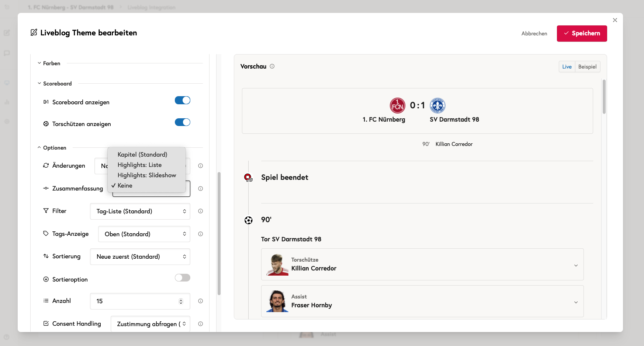Image resolution: width=644 pixels, height=346 pixels.
Task: Open the Consent Handling Zustimmung dropdown
Action: click(x=150, y=324)
